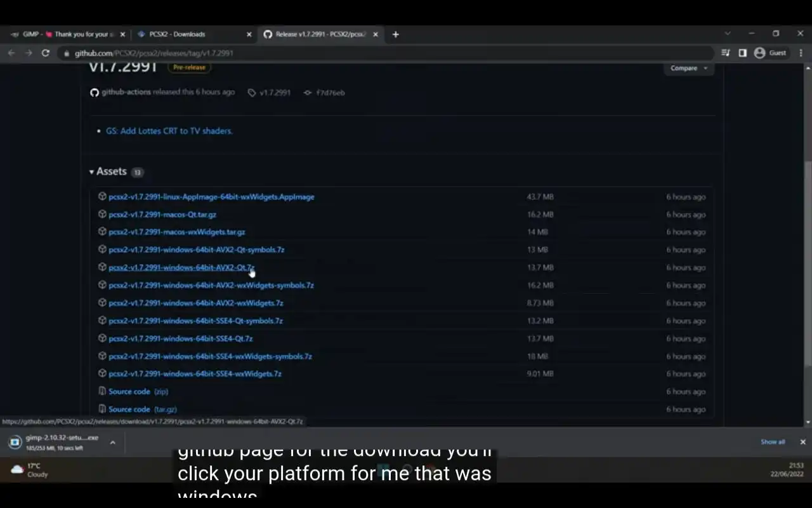Click package icon beside AVX2-Qt-symbols.7z
The height and width of the screenshot is (508, 812).
coord(102,250)
